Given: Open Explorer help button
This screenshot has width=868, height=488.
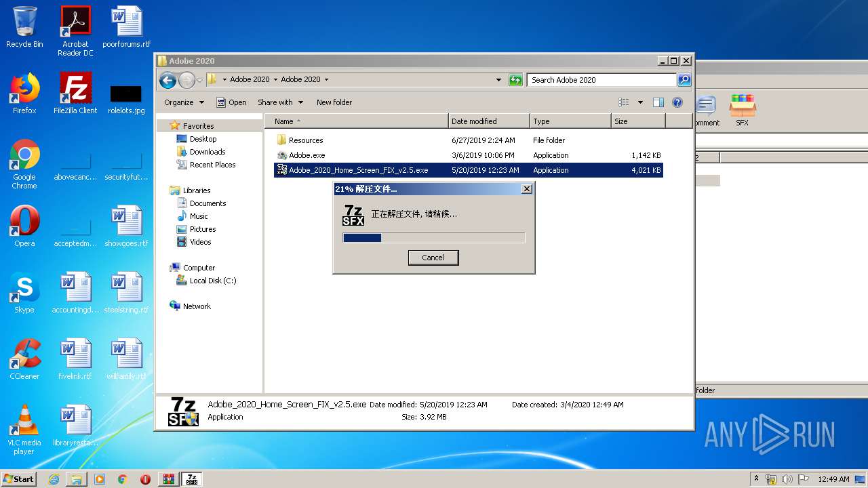Looking at the screenshot, I should click(x=677, y=102).
